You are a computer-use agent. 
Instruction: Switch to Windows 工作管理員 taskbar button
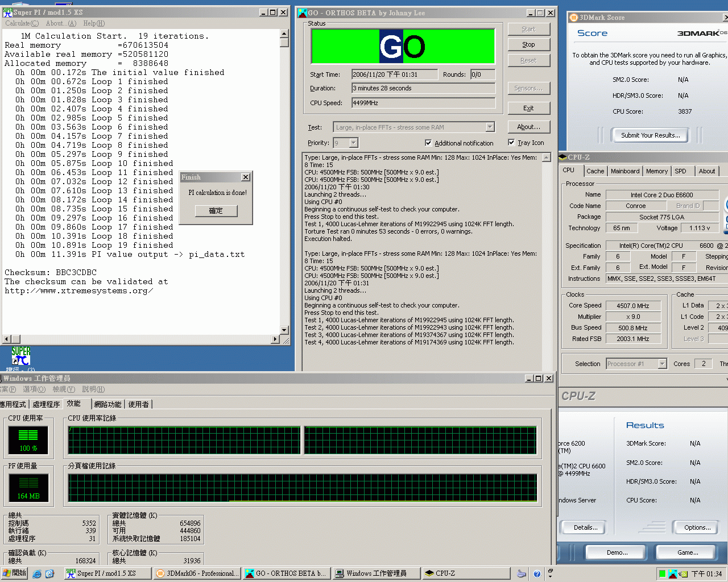(377, 573)
